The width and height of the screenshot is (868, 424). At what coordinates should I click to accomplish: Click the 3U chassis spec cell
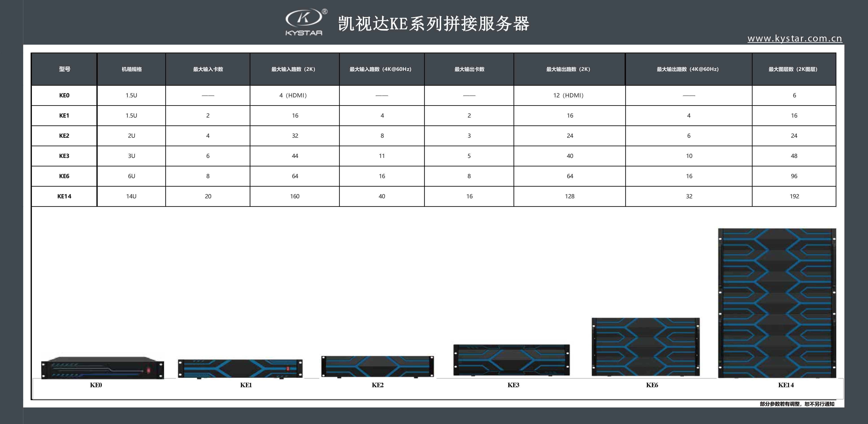pos(131,156)
